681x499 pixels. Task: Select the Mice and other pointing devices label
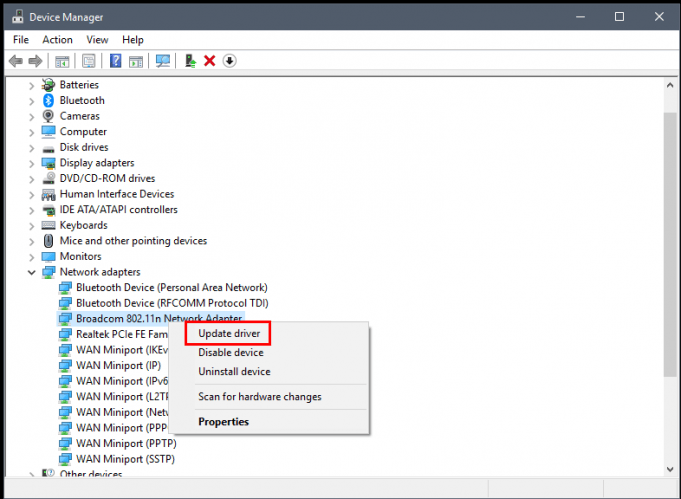[133, 241]
